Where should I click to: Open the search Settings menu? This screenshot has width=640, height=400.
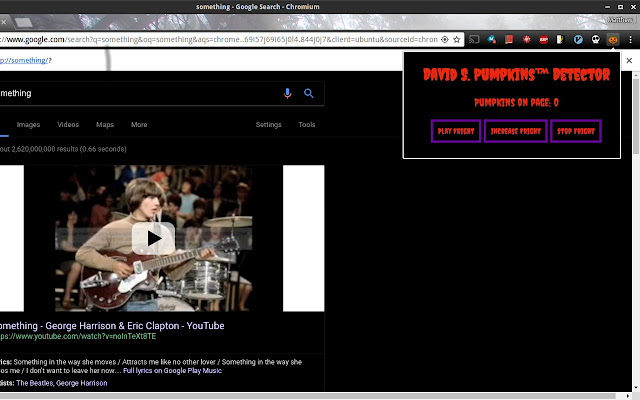pos(269,124)
